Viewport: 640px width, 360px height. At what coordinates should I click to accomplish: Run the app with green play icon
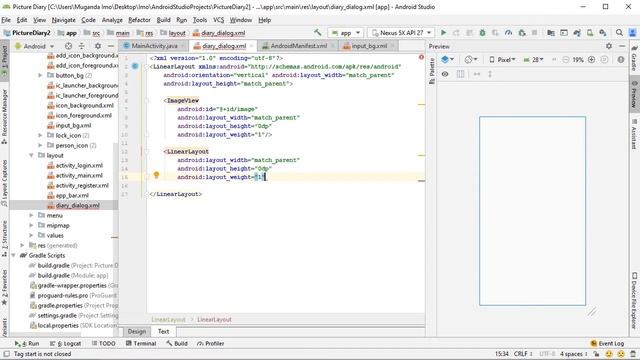(444, 33)
